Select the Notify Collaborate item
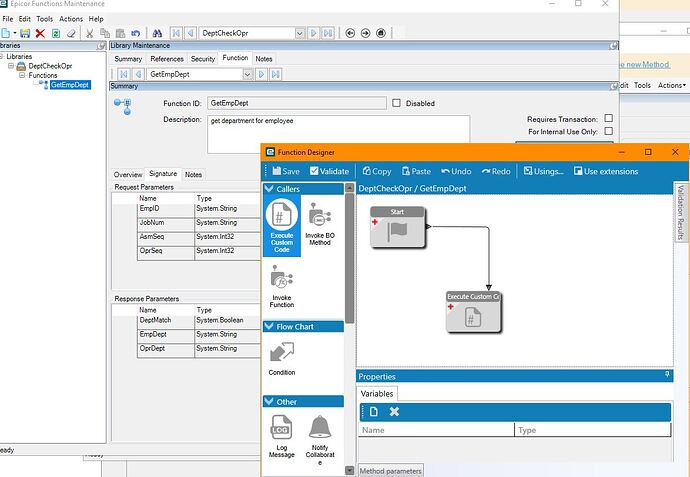690x477 pixels. [320, 440]
